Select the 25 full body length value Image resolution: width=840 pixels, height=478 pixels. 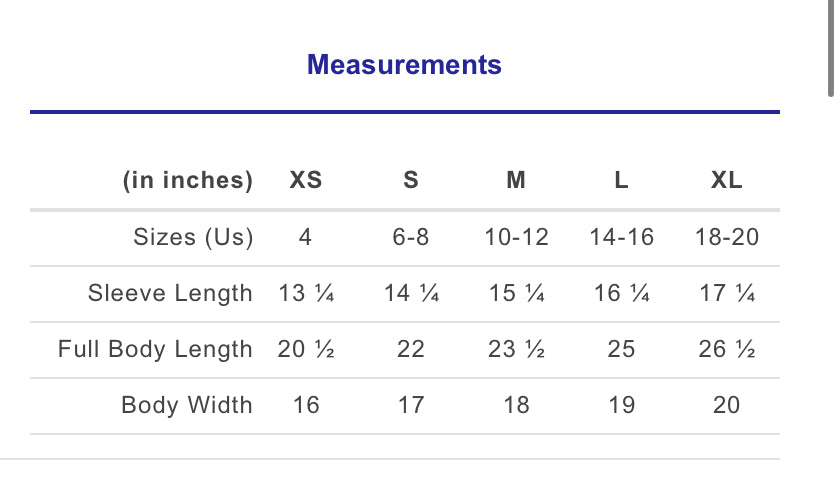coord(621,350)
